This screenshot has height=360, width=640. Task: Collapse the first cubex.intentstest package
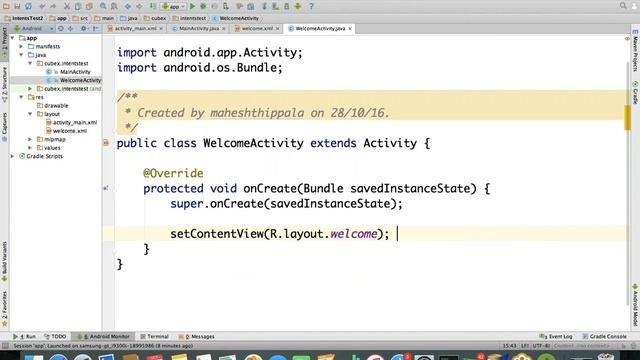click(x=30, y=63)
